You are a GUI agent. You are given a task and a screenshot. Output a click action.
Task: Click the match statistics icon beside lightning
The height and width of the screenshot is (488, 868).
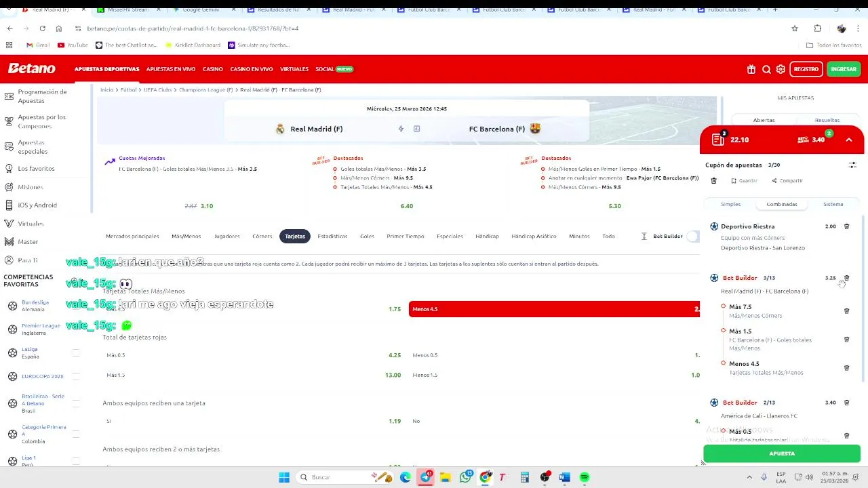tap(416, 129)
